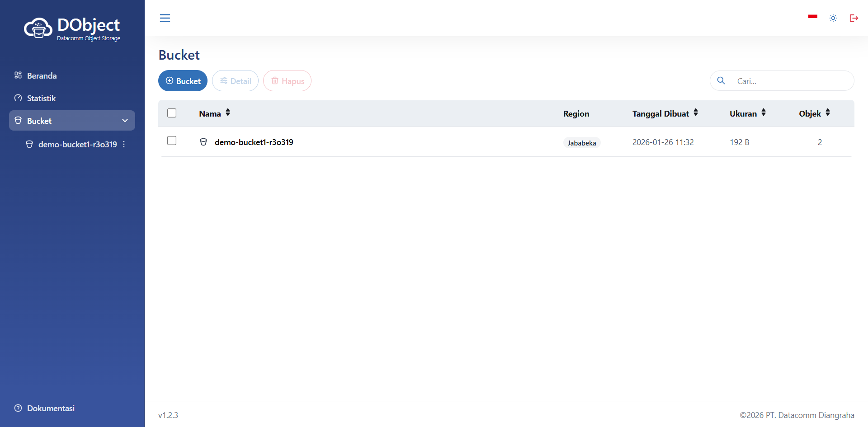868x427 pixels.
Task: Go to Statistik in the sidebar
Action: tap(41, 98)
